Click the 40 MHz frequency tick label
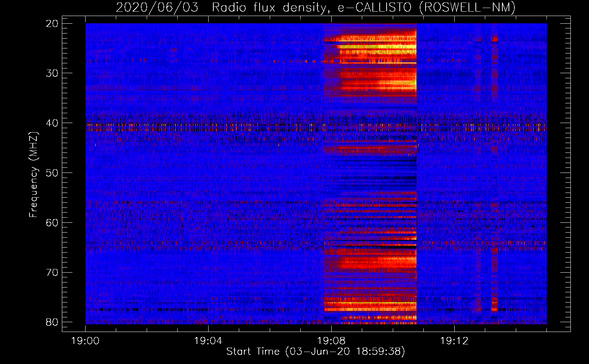 52,123
